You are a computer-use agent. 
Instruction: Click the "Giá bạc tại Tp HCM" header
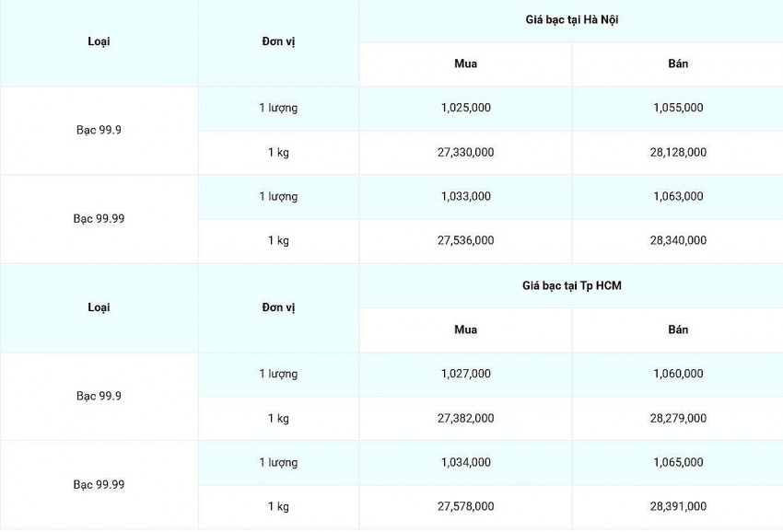[x=571, y=285]
